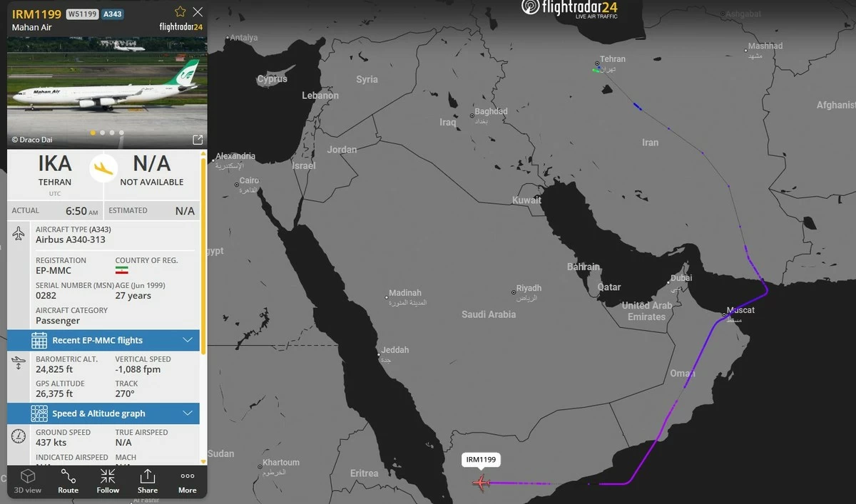Click vertical speed -1,088 fpm
Screen dimensions: 856x504
coord(138,369)
